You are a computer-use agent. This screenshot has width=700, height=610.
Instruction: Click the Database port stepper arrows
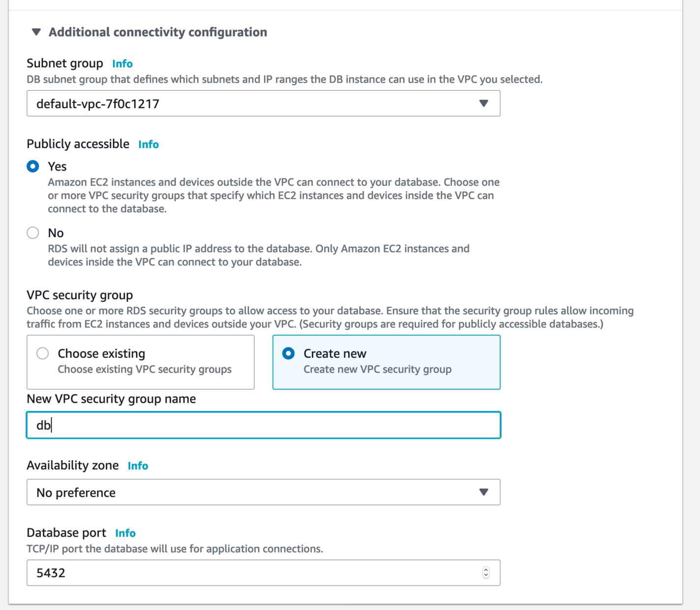[x=486, y=573]
